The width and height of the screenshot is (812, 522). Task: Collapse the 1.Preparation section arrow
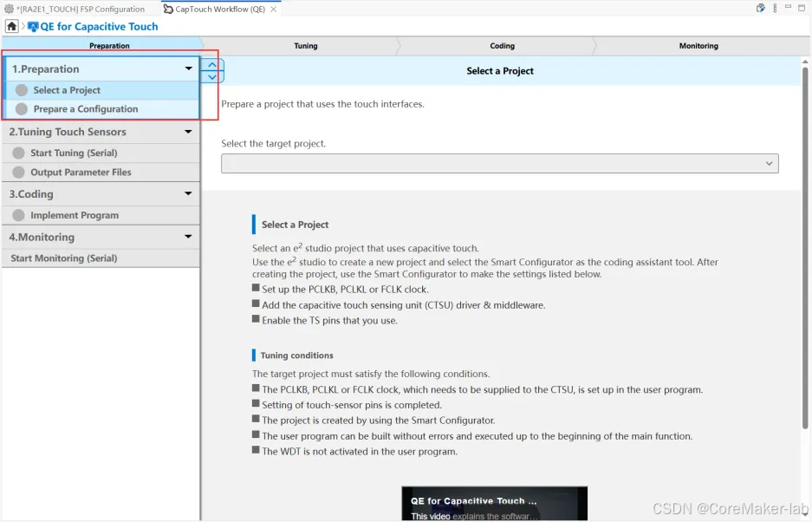tap(189, 69)
